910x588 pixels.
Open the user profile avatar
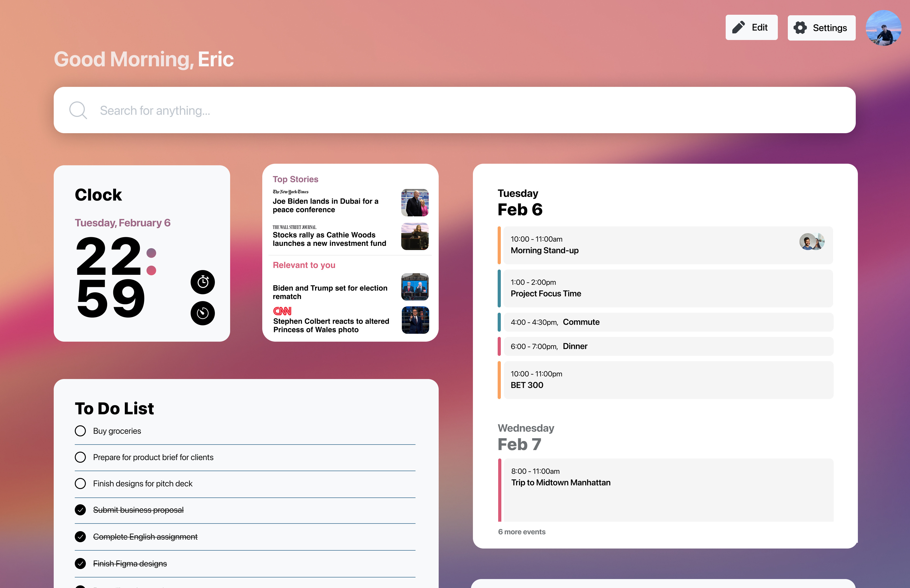click(883, 28)
